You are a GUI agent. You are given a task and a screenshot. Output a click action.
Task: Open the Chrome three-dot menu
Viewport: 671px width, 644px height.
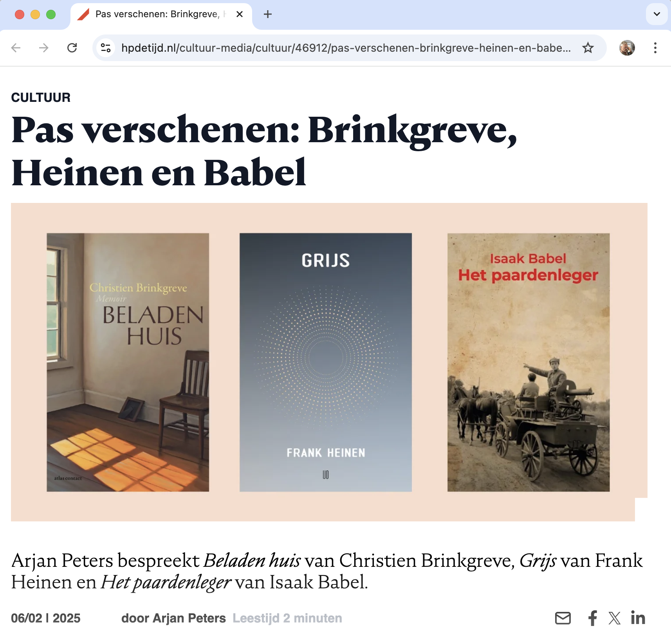click(655, 48)
